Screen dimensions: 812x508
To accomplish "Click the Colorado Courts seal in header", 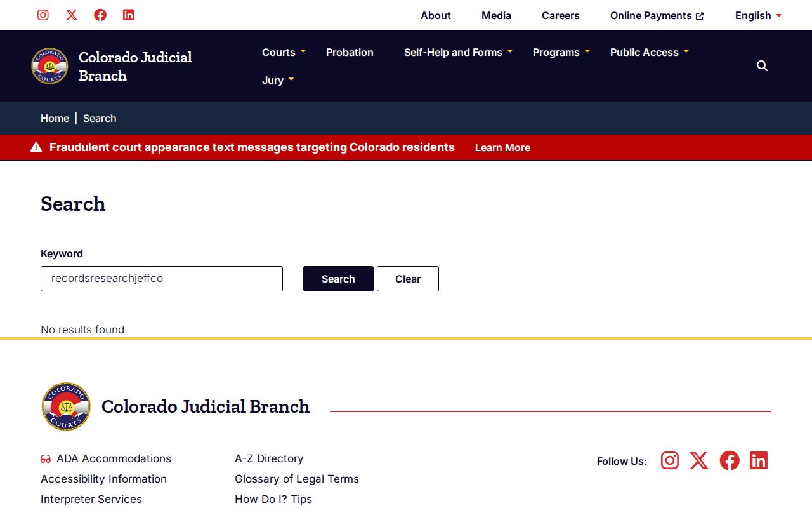I will pos(49,66).
